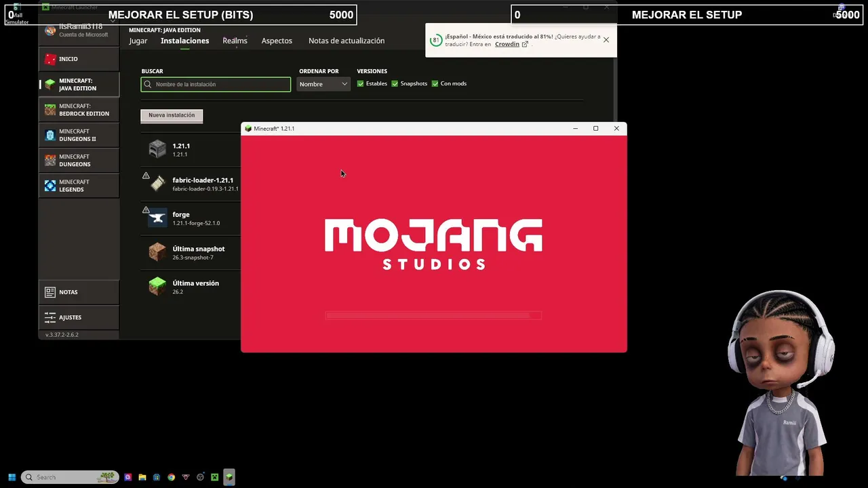
Task: Open the Ajustes sliders icon
Action: [50, 317]
